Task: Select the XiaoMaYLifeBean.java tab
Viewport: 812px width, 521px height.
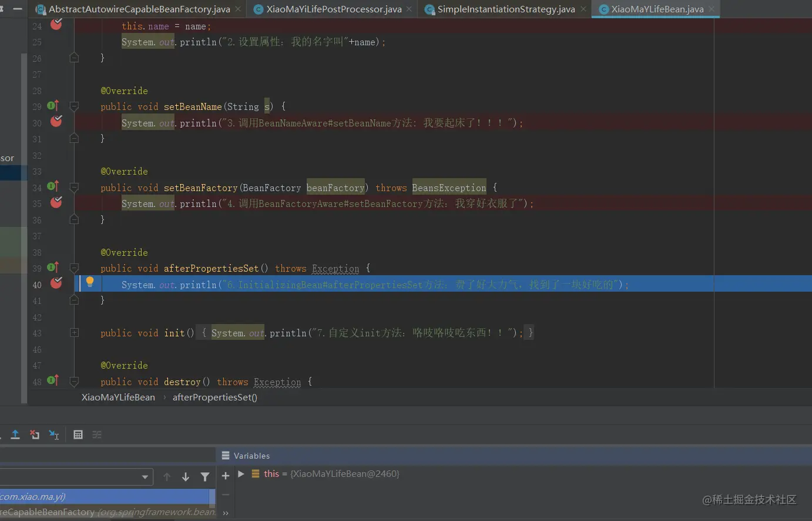Action: coord(656,9)
